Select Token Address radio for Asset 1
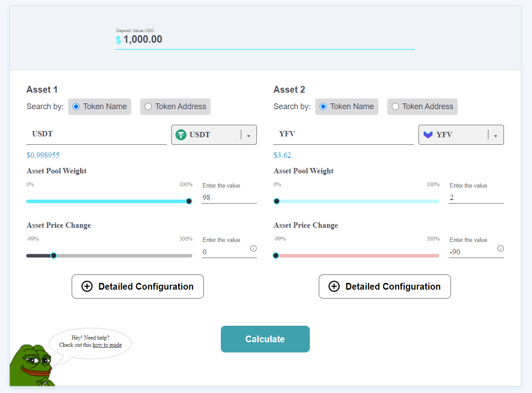This screenshot has width=532, height=393. [148, 106]
